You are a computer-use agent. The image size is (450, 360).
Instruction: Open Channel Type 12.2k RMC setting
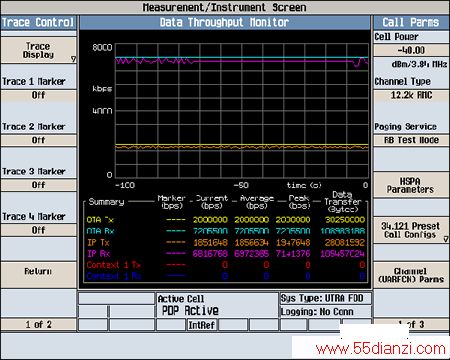tap(411, 95)
